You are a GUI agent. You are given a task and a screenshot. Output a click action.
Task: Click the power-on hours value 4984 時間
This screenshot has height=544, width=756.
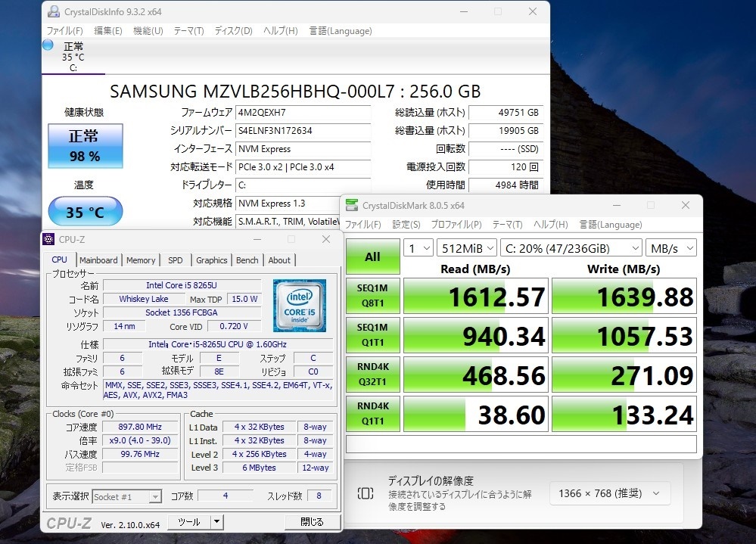click(506, 185)
